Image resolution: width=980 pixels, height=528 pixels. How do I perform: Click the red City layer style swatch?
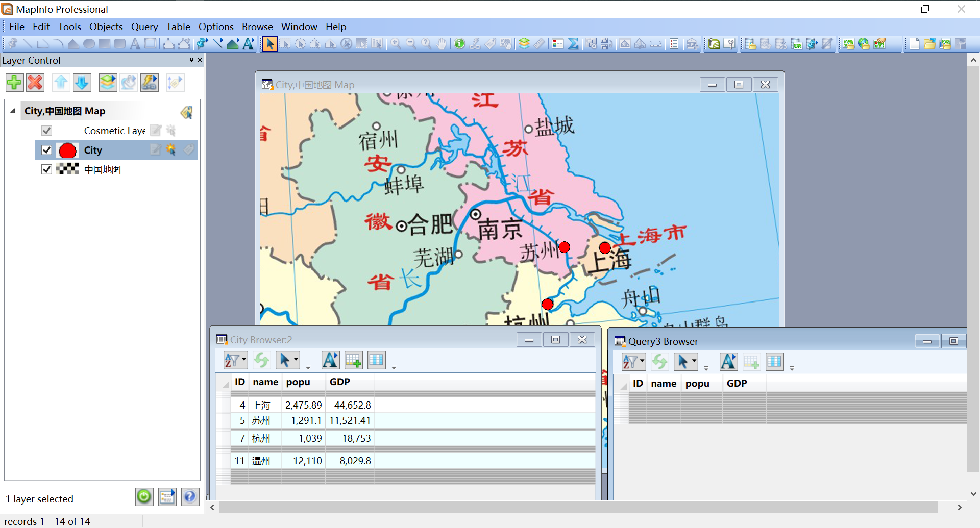67,150
